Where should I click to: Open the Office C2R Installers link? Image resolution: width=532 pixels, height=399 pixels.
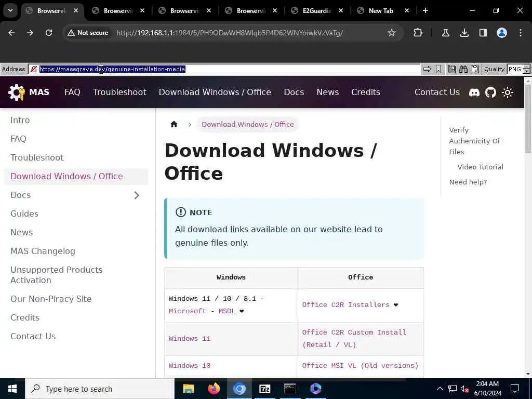pyautogui.click(x=345, y=304)
